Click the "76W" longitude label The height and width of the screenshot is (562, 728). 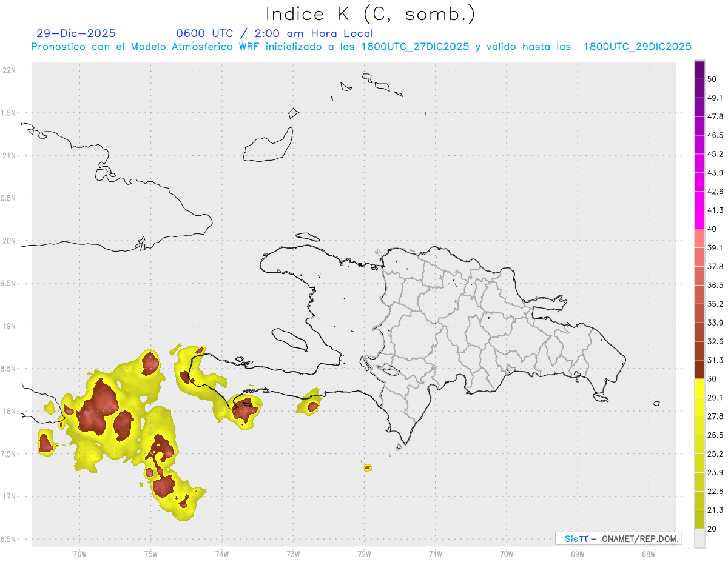(79, 554)
